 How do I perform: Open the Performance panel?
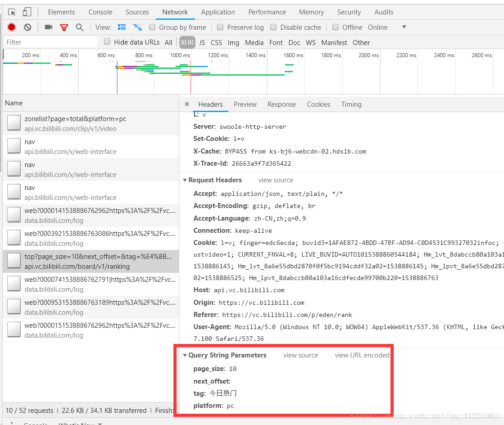[x=267, y=12]
